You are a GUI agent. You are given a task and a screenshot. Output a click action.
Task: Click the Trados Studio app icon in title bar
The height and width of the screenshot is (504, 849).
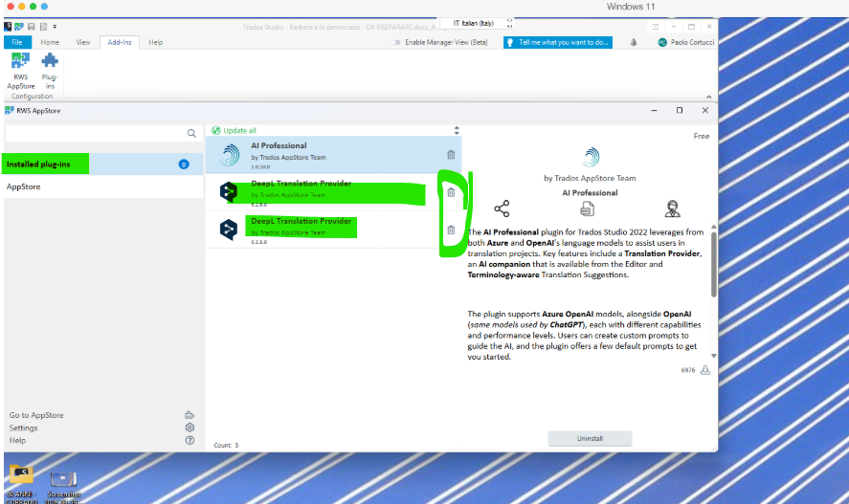(x=8, y=27)
